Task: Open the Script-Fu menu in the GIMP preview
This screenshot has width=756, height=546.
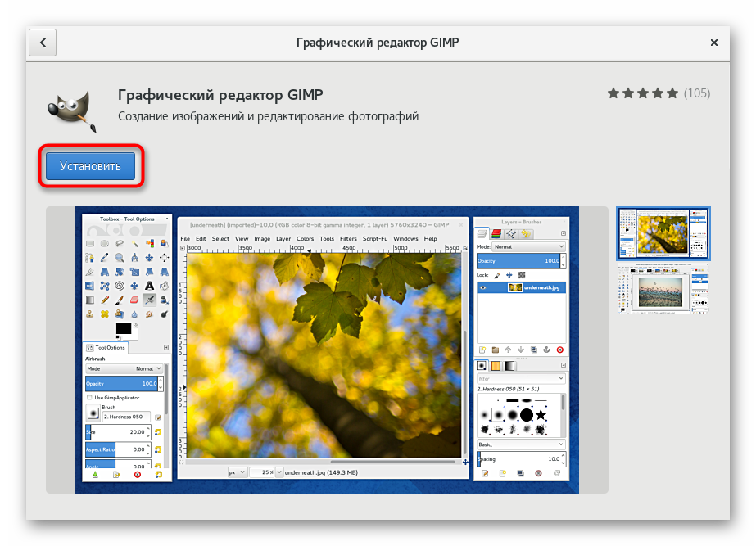Action: point(375,238)
